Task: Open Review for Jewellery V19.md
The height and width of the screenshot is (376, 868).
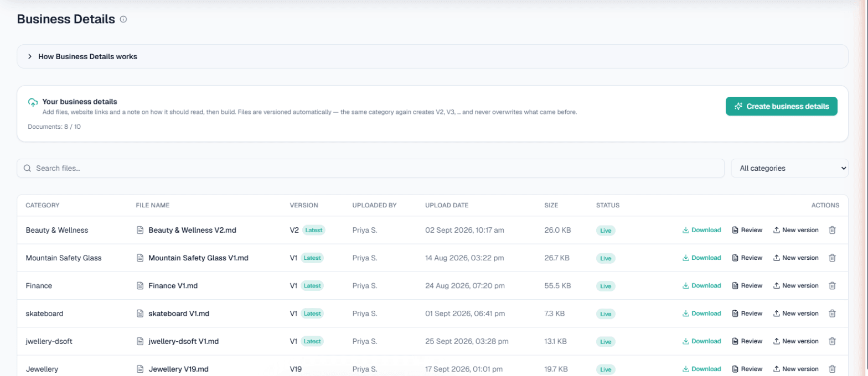Action: pos(747,369)
